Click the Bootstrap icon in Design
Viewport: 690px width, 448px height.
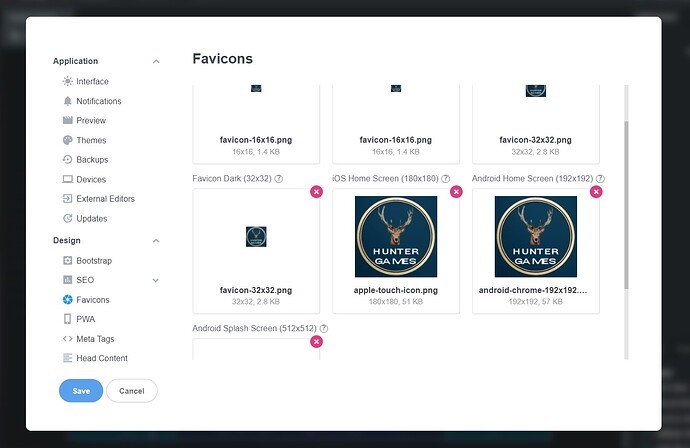pyautogui.click(x=67, y=261)
